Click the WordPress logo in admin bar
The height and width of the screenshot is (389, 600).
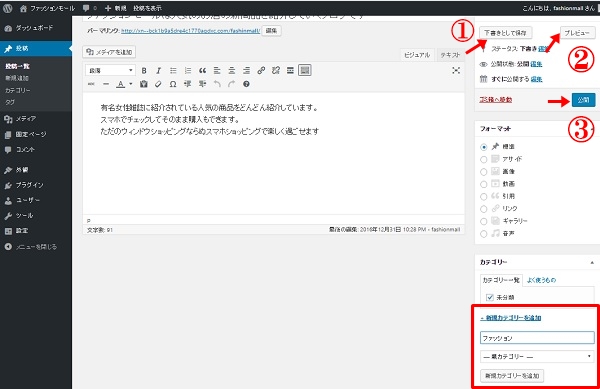(8, 8)
